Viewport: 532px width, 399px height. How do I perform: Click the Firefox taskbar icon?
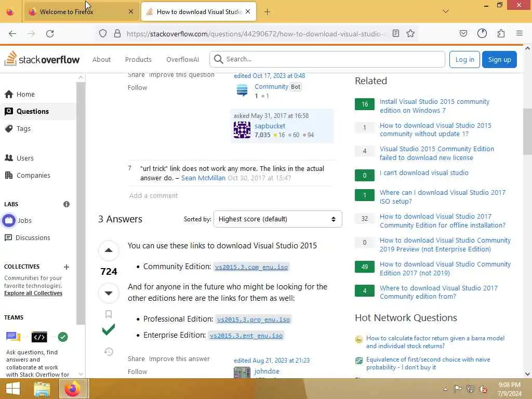pyautogui.click(x=73, y=389)
